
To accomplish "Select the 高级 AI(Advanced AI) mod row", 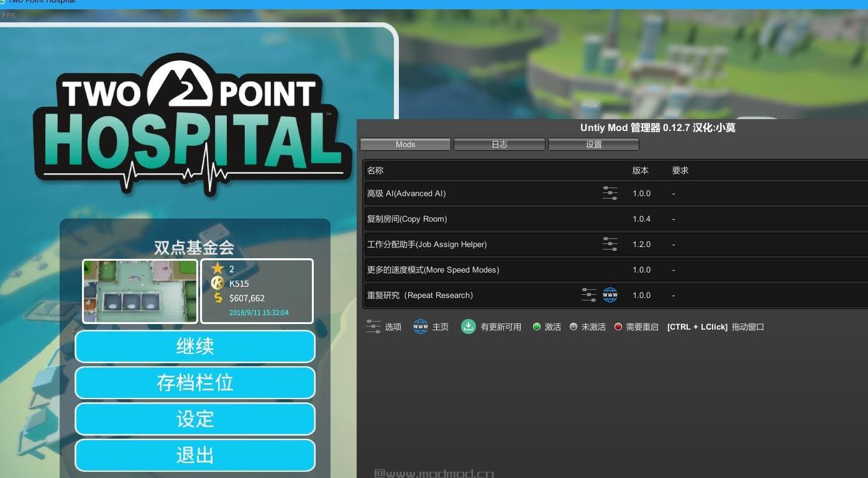I will coord(615,193).
